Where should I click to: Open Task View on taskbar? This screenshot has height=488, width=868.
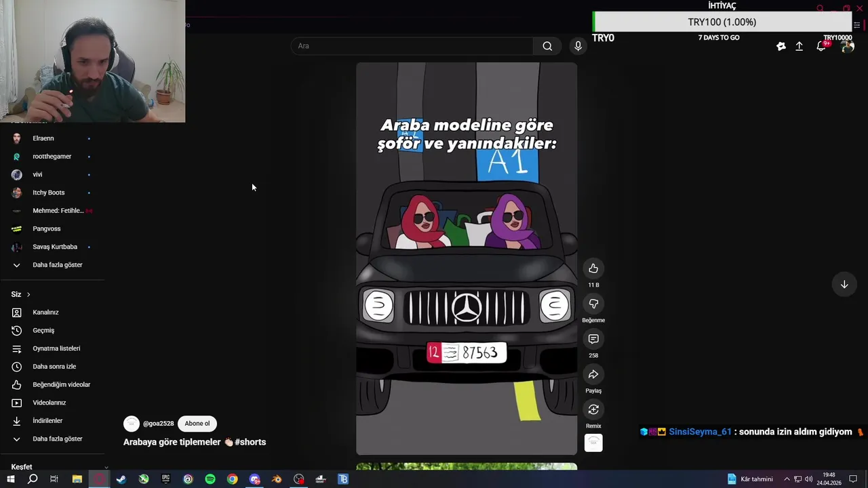coord(54,479)
